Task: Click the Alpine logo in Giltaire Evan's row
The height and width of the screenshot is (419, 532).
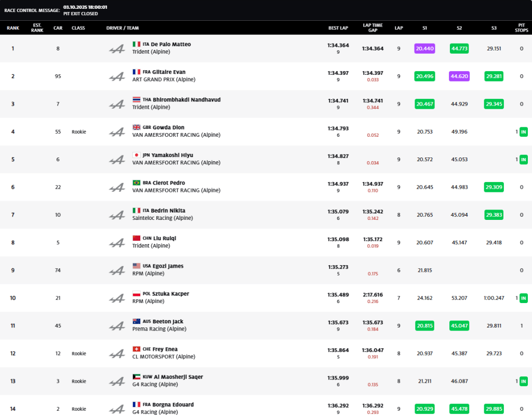Action: tap(117, 77)
